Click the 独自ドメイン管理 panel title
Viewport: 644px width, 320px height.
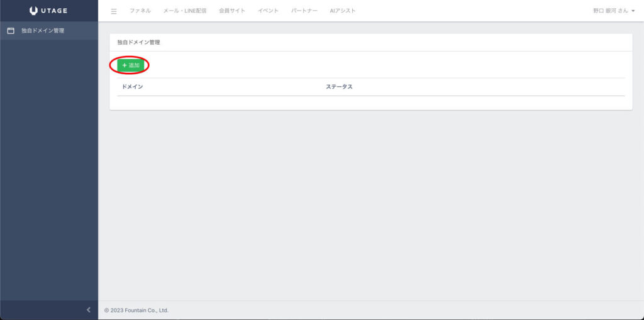[138, 42]
